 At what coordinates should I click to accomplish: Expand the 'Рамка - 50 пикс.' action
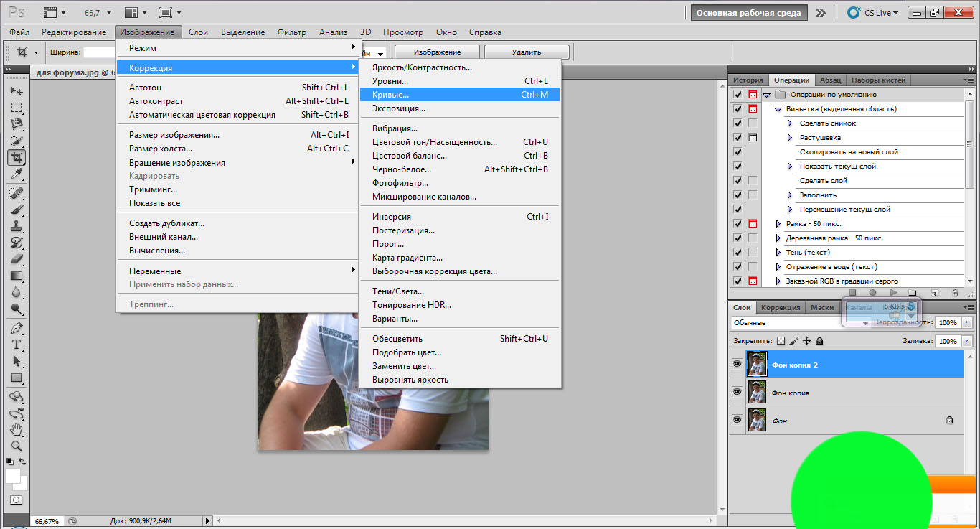pos(778,224)
